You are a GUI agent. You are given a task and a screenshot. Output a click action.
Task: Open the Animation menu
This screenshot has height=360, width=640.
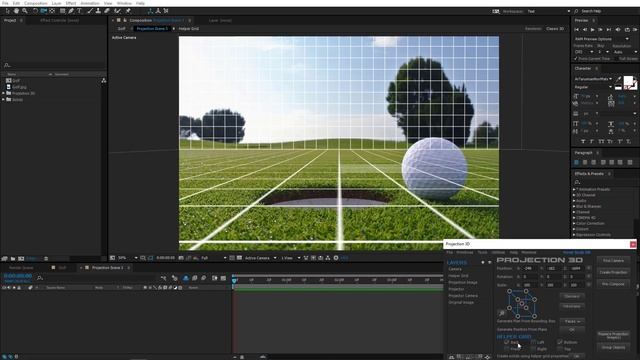[x=90, y=3]
